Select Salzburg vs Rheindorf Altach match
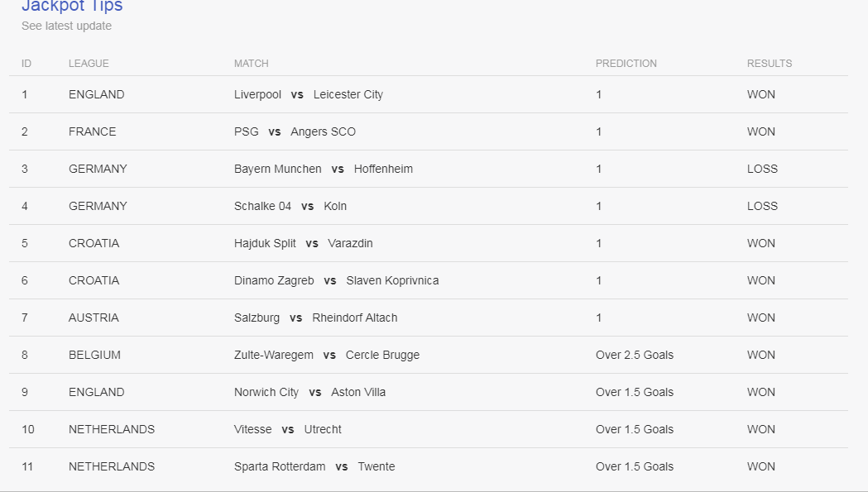Image resolution: width=868 pixels, height=492 pixels. [x=315, y=318]
